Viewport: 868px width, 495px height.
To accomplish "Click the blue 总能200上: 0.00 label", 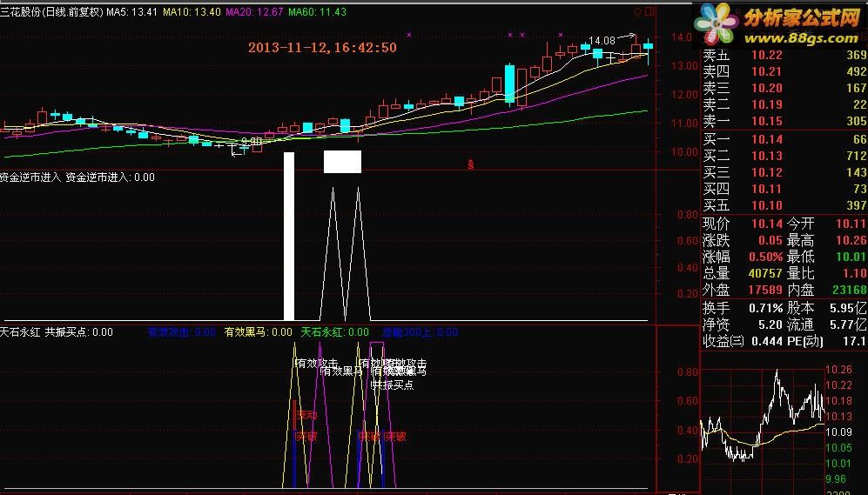I will point(421,331).
